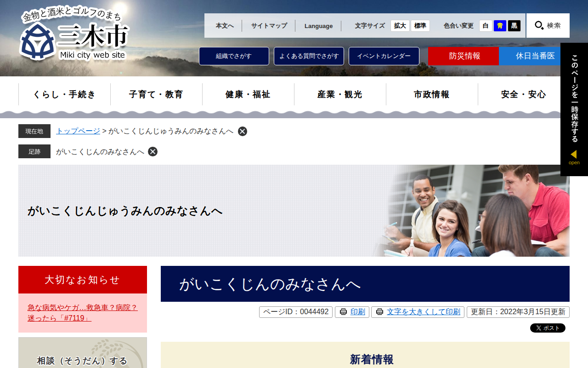Click 組織でさがす button
The height and width of the screenshot is (368, 588).
(234, 56)
